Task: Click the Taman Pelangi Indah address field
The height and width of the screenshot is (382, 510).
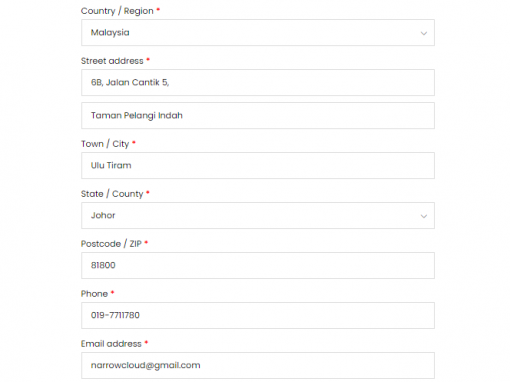Action: click(258, 116)
